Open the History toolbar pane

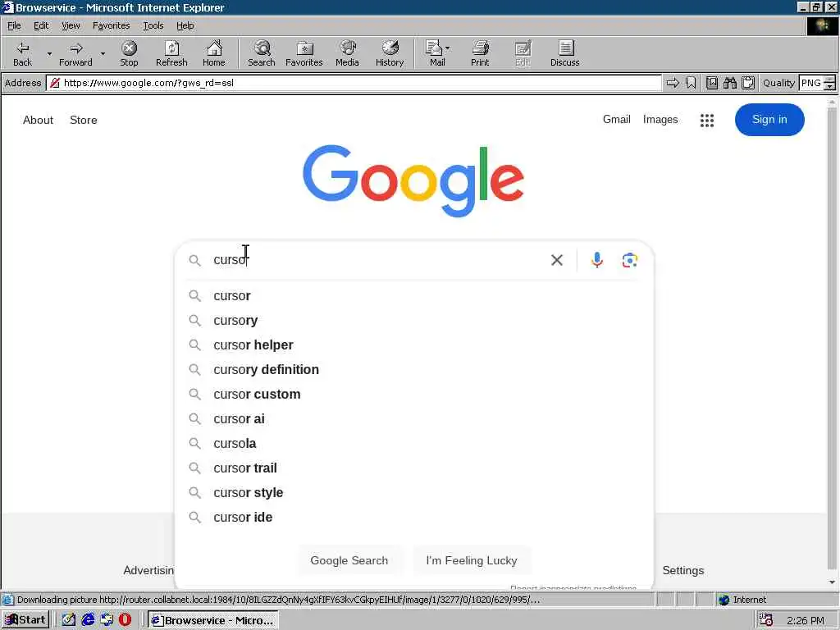click(x=390, y=53)
